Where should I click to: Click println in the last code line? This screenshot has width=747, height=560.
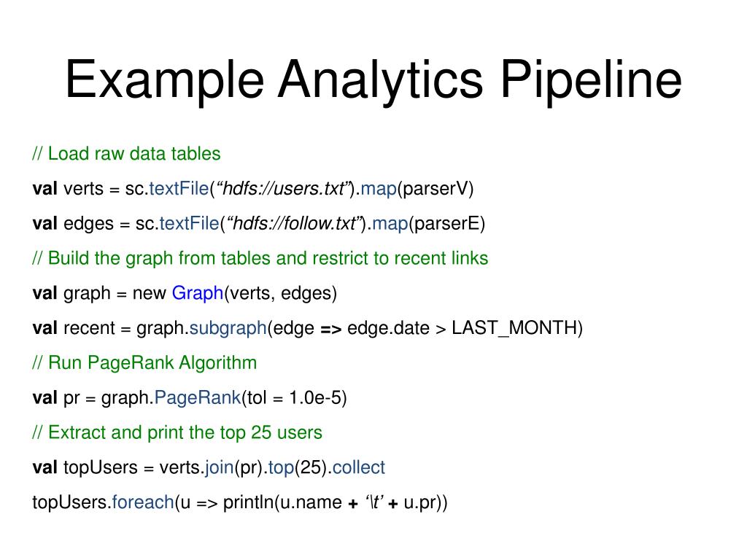(x=248, y=502)
